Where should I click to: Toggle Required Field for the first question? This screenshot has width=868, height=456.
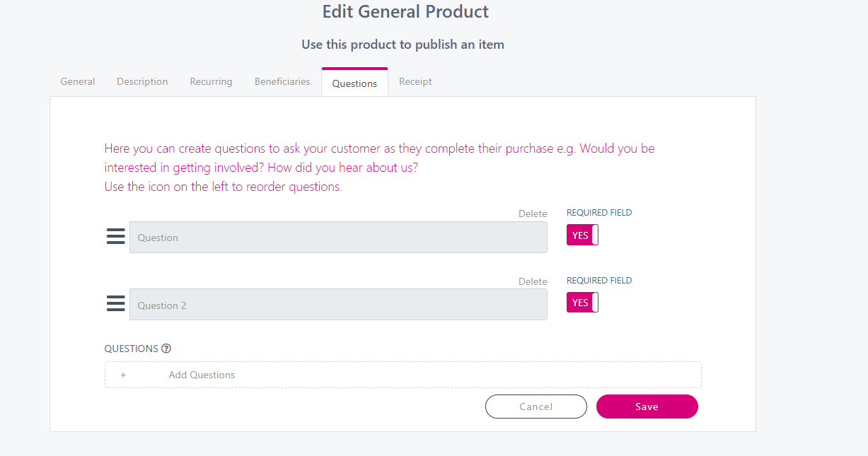point(582,235)
